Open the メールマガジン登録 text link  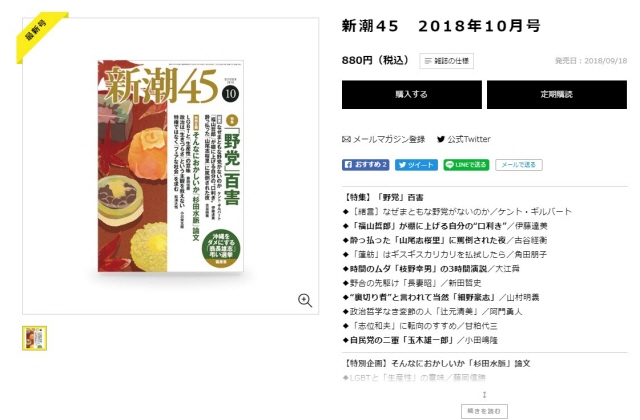tap(389, 140)
